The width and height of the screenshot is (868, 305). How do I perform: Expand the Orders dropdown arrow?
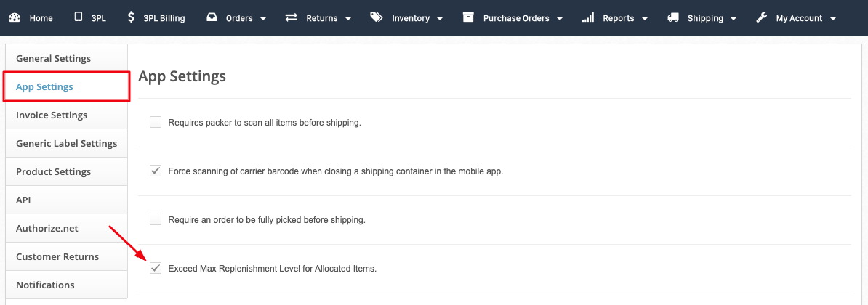pyautogui.click(x=263, y=19)
